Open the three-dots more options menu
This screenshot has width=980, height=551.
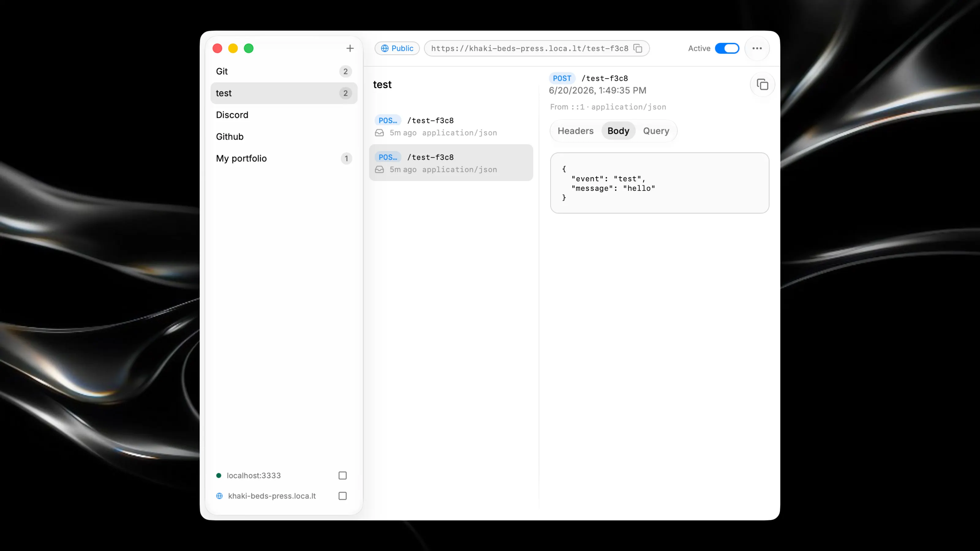click(757, 48)
